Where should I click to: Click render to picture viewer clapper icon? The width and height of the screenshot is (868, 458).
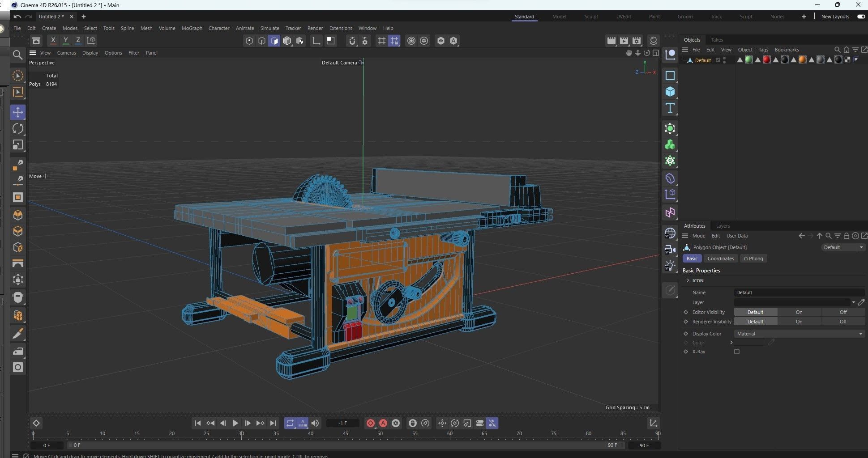coord(624,41)
